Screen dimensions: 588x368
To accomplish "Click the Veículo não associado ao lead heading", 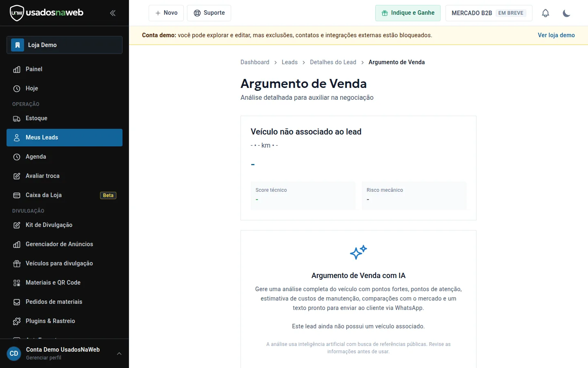I will click(306, 132).
